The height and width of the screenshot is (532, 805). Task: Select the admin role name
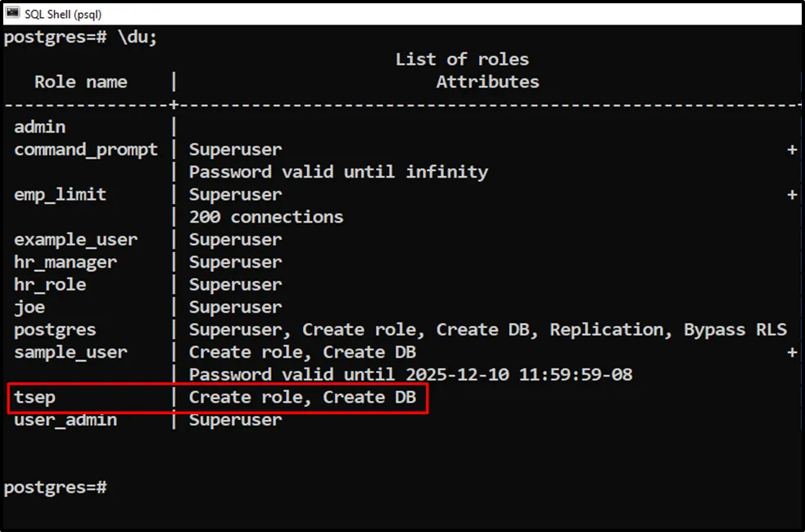point(39,127)
